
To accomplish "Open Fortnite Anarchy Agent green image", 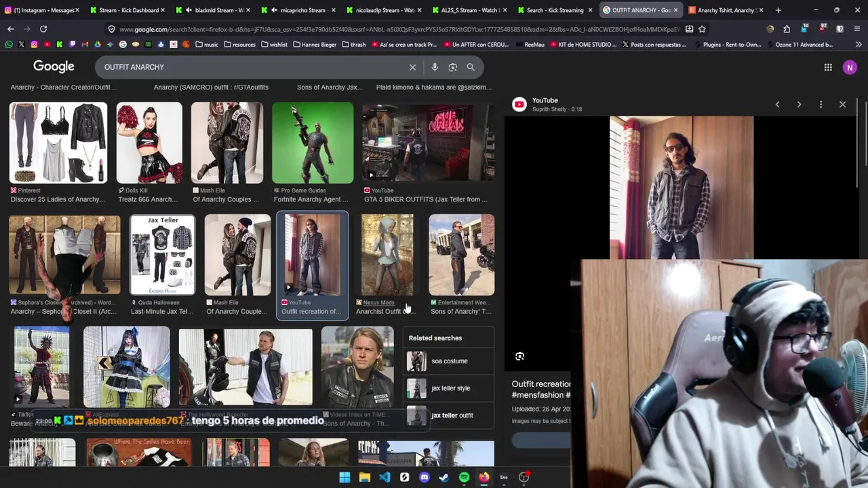I will coord(313,143).
